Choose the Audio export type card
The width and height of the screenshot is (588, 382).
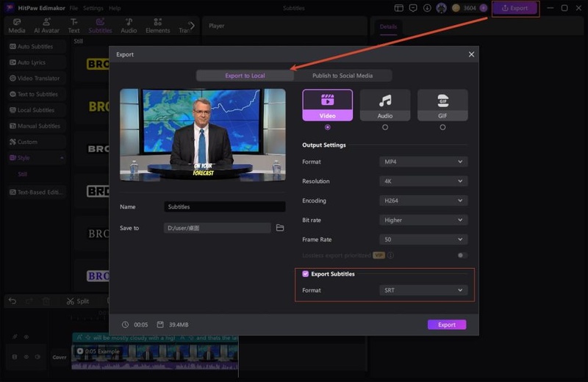(x=385, y=105)
